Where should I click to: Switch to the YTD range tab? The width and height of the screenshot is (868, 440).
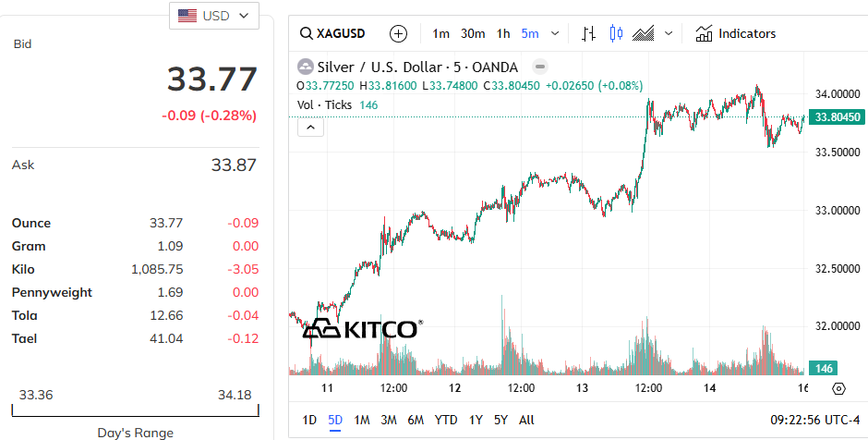tap(446, 420)
